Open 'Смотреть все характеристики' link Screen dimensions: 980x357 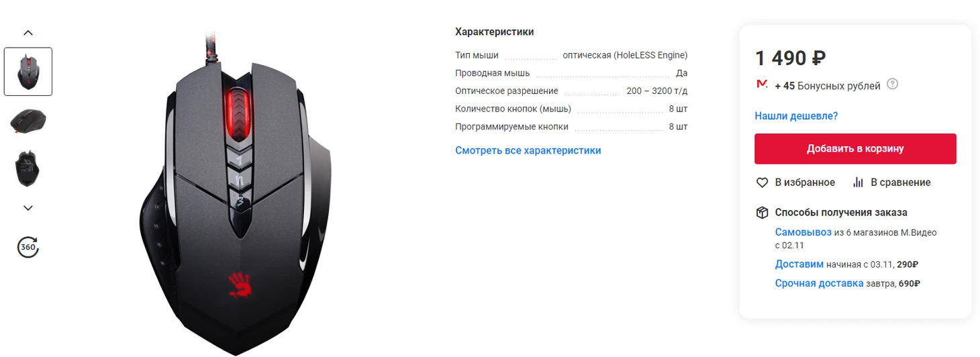[x=528, y=150]
